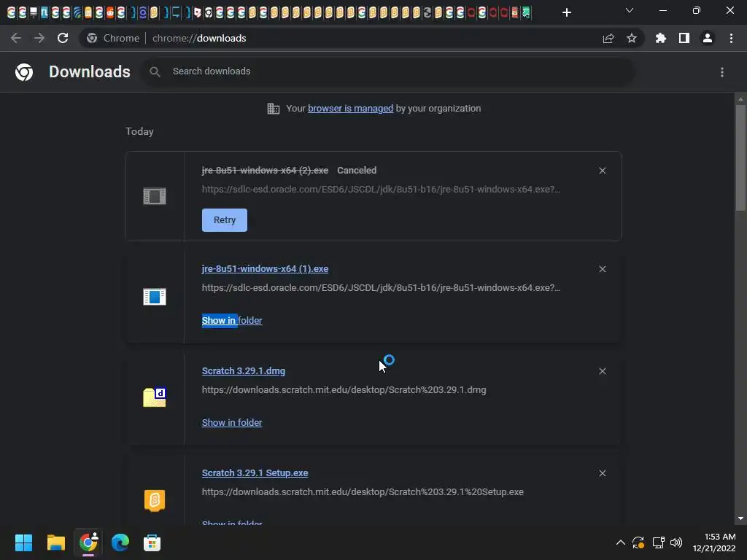747x560 pixels.
Task: Open Microsoft Edge from taskbar
Action: (x=120, y=542)
